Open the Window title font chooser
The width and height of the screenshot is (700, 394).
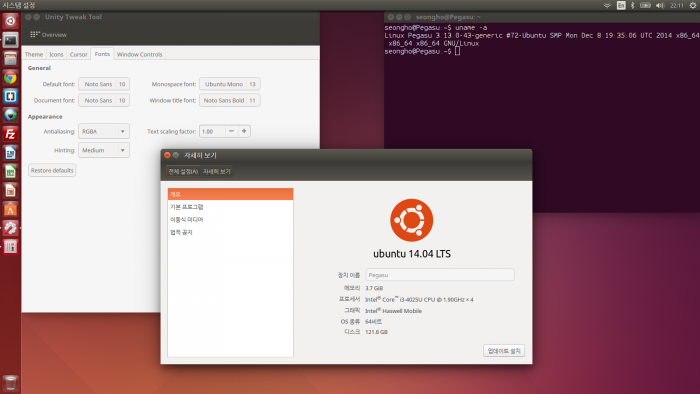[229, 100]
